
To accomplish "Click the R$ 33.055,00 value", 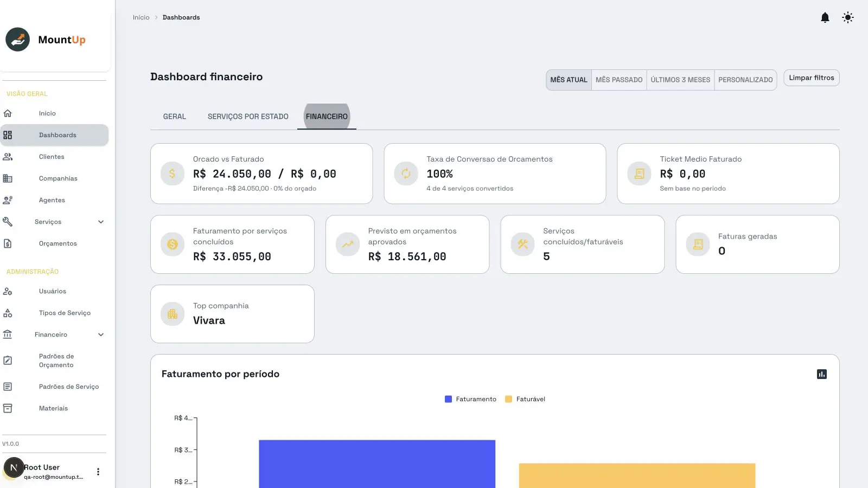I will (x=232, y=256).
